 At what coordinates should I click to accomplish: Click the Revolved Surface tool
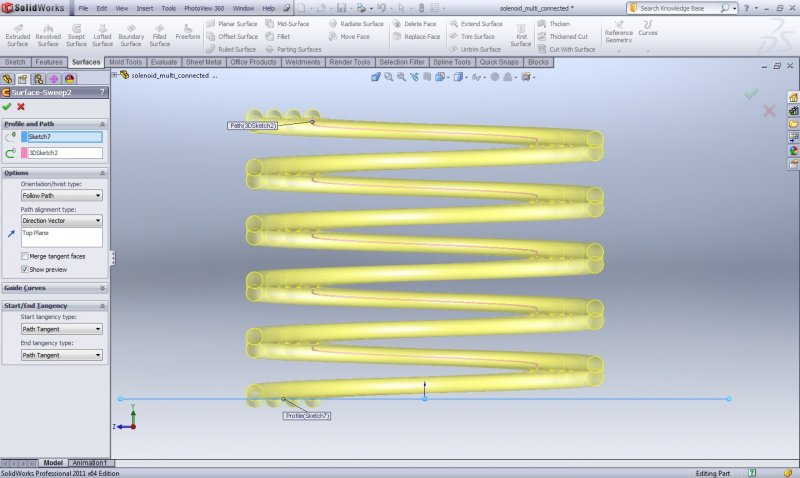coord(48,35)
